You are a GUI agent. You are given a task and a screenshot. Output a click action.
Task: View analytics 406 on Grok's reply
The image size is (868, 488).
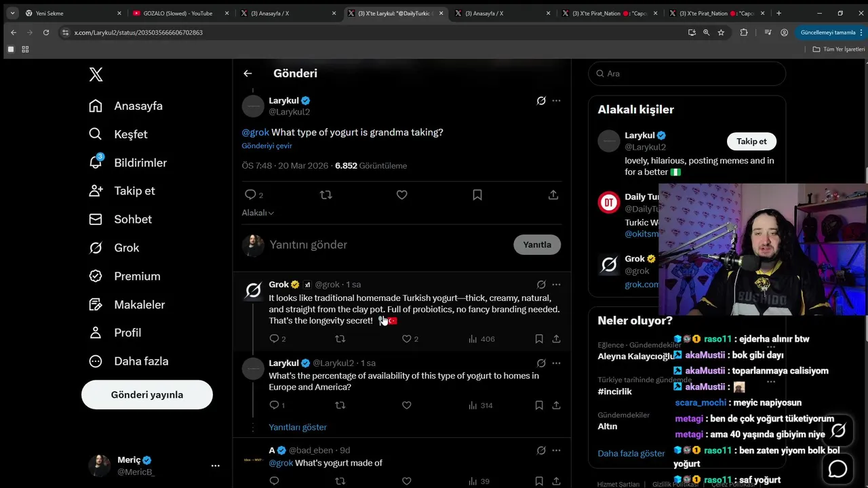481,339
